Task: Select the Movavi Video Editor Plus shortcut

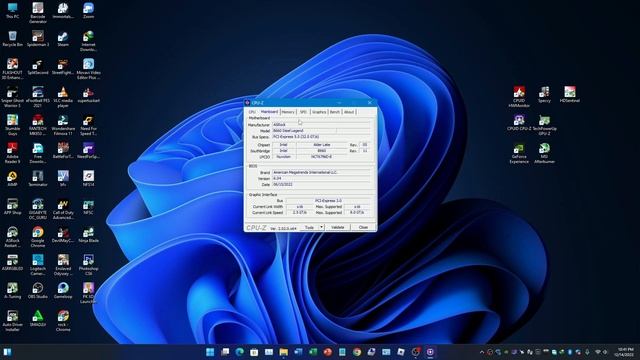Action: (88, 69)
